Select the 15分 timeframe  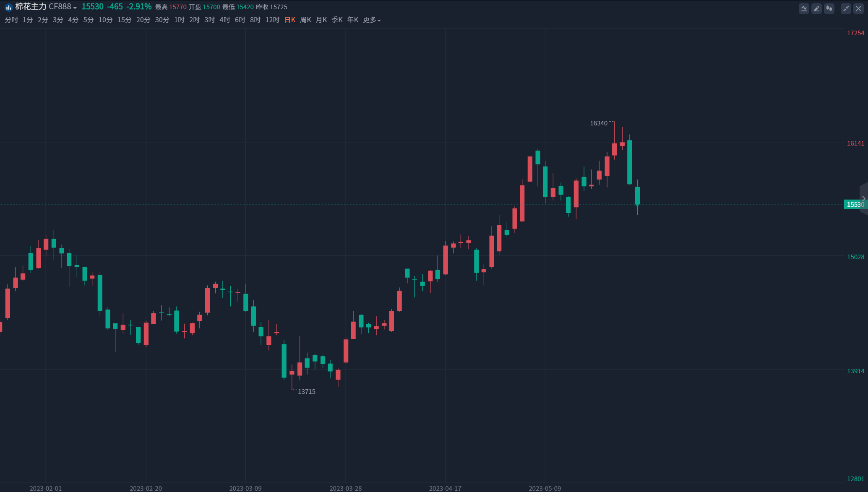(x=125, y=20)
